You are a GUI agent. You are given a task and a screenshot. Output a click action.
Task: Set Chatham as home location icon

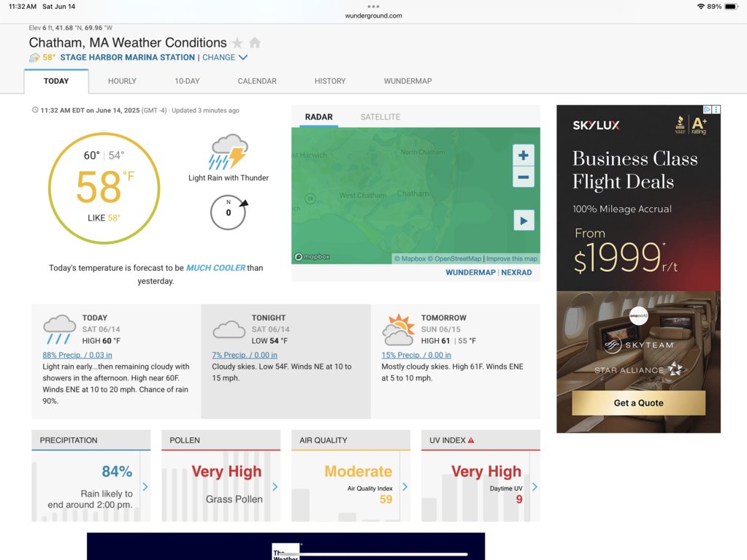pos(255,43)
